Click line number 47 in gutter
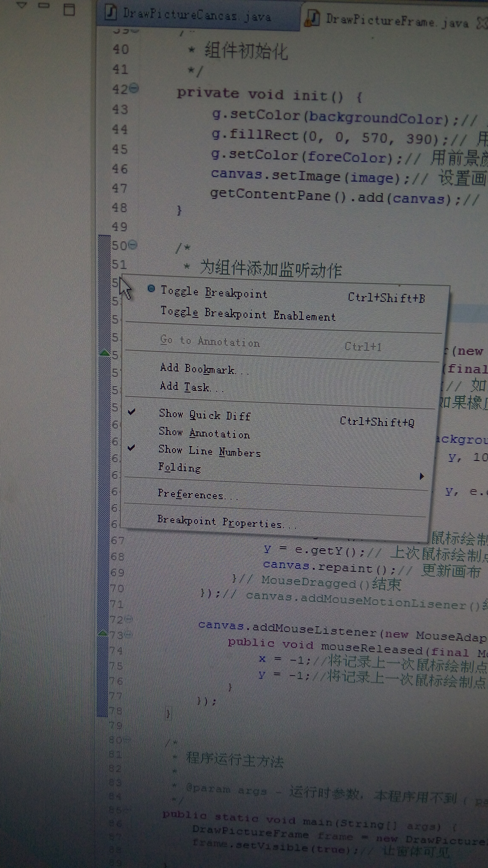Screen dimensions: 488x868 coord(119,188)
